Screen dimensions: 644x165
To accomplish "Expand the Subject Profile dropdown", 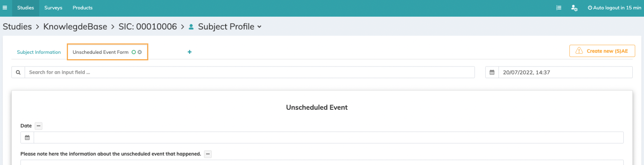I will pyautogui.click(x=230, y=27).
